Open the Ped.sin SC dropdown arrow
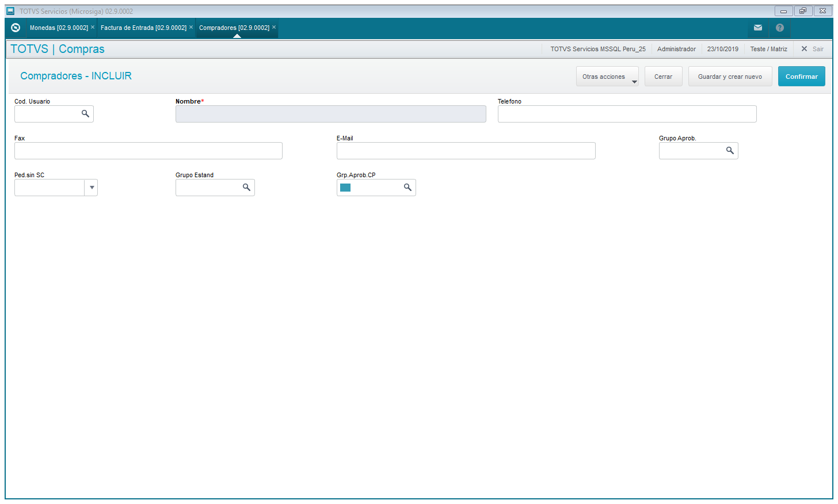The height and width of the screenshot is (504, 838). (92, 188)
